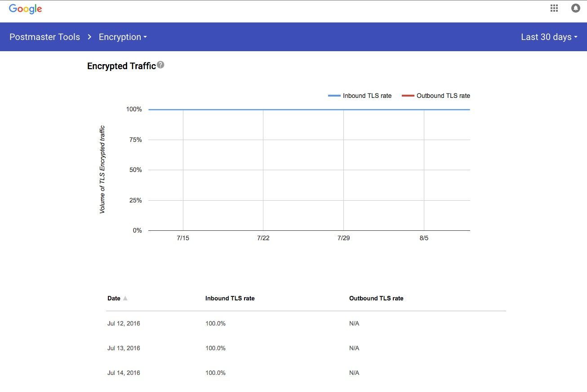Click the N/A outbound value for Jul 13
The width and height of the screenshot is (587, 392).
pos(354,348)
